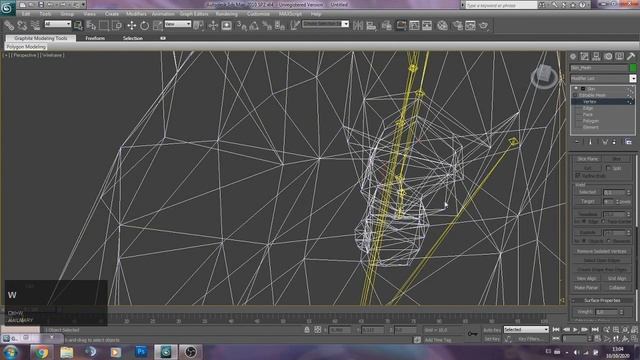640x360 pixels.
Task: Select the Unlink Selection tool
Action: click(22, 26)
